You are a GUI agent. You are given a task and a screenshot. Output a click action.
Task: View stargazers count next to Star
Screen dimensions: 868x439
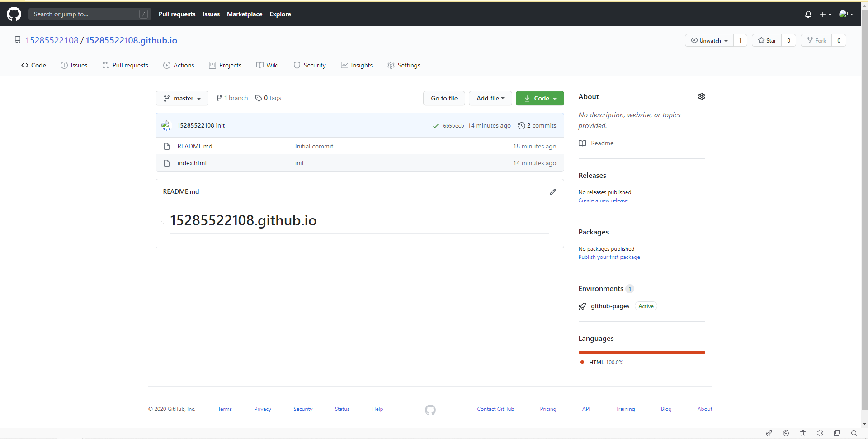point(789,40)
